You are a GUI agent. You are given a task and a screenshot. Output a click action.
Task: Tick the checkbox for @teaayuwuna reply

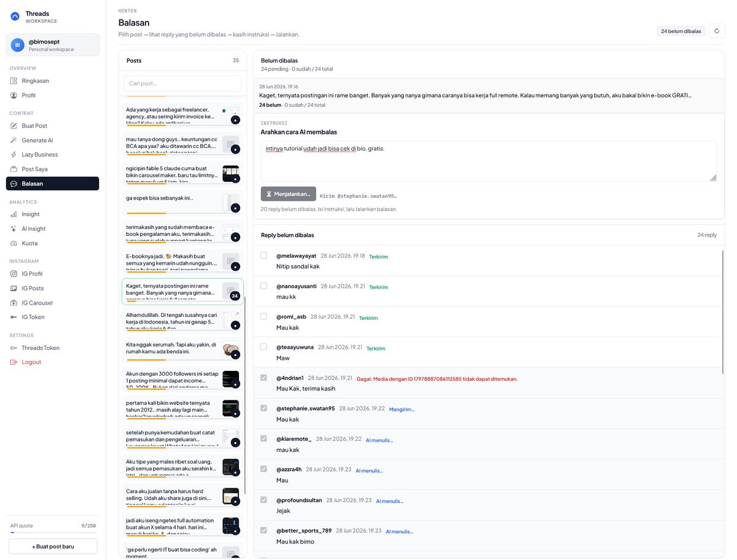click(x=263, y=347)
